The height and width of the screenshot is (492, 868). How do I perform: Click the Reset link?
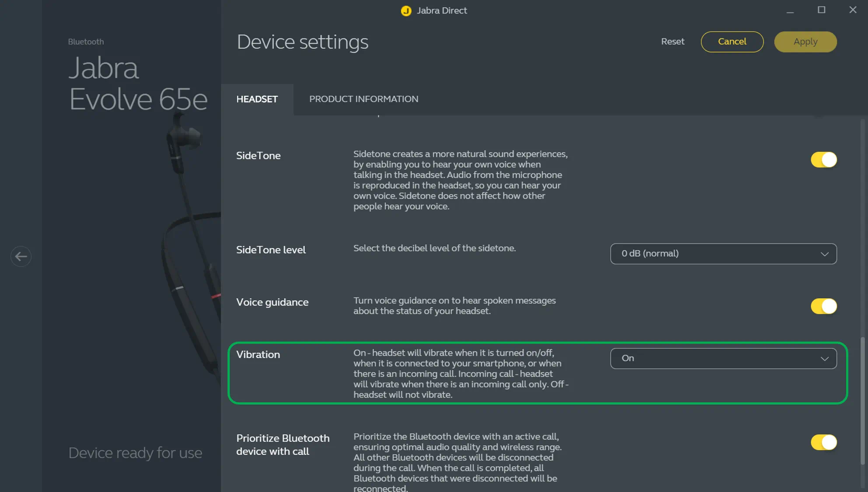[672, 42]
